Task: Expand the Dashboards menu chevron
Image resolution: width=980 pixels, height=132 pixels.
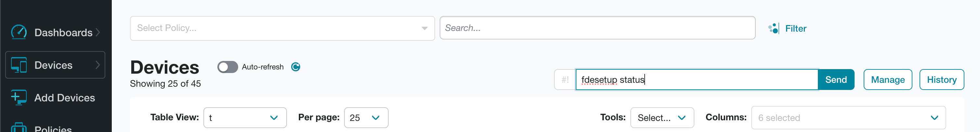Action: [x=98, y=32]
